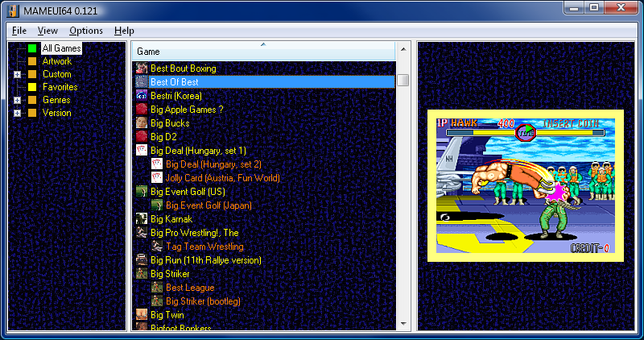Click the Big Bucks game icon

pyautogui.click(x=142, y=123)
